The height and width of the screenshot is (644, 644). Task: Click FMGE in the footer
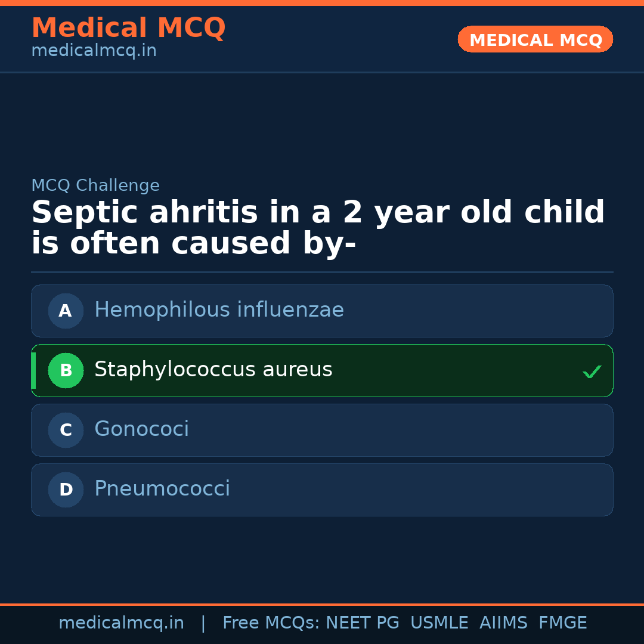point(562,623)
